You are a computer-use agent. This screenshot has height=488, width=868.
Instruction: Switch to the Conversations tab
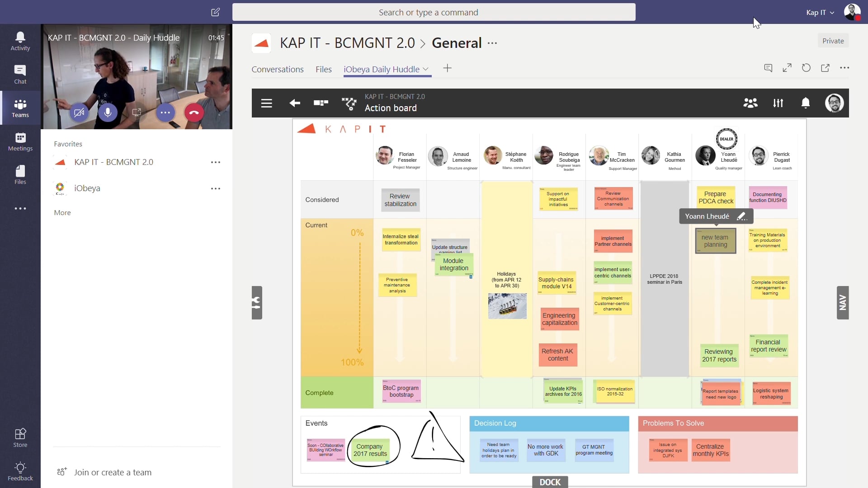[x=278, y=69]
